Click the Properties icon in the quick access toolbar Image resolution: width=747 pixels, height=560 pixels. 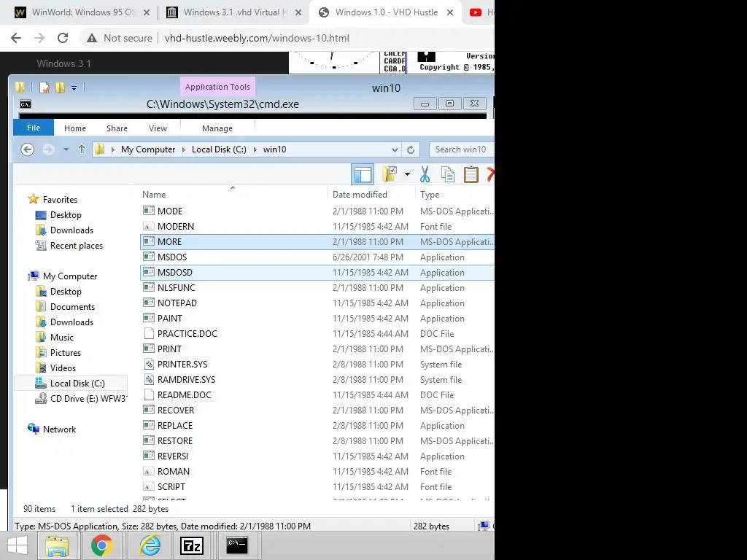(x=44, y=87)
